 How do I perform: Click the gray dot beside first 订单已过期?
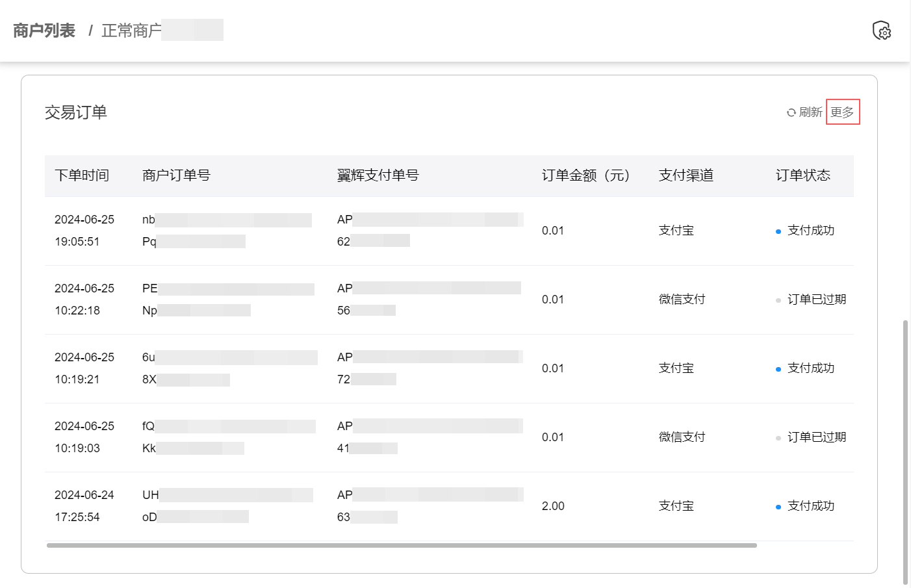pyautogui.click(x=779, y=299)
